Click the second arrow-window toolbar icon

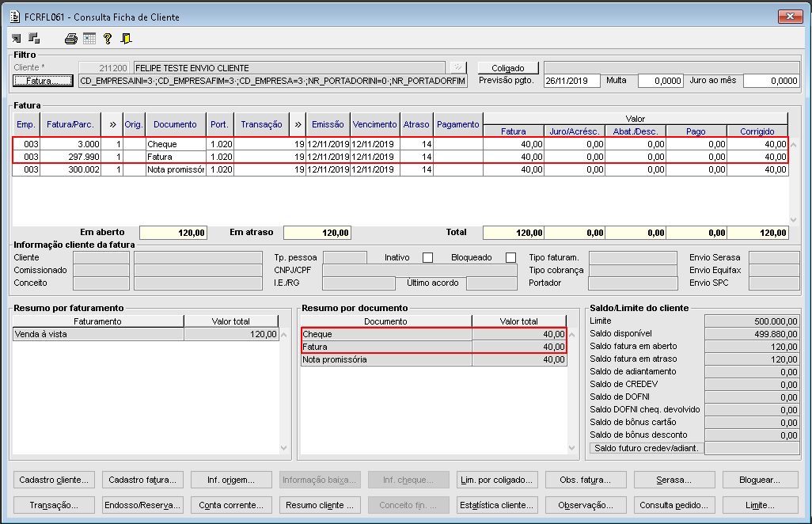(34, 38)
